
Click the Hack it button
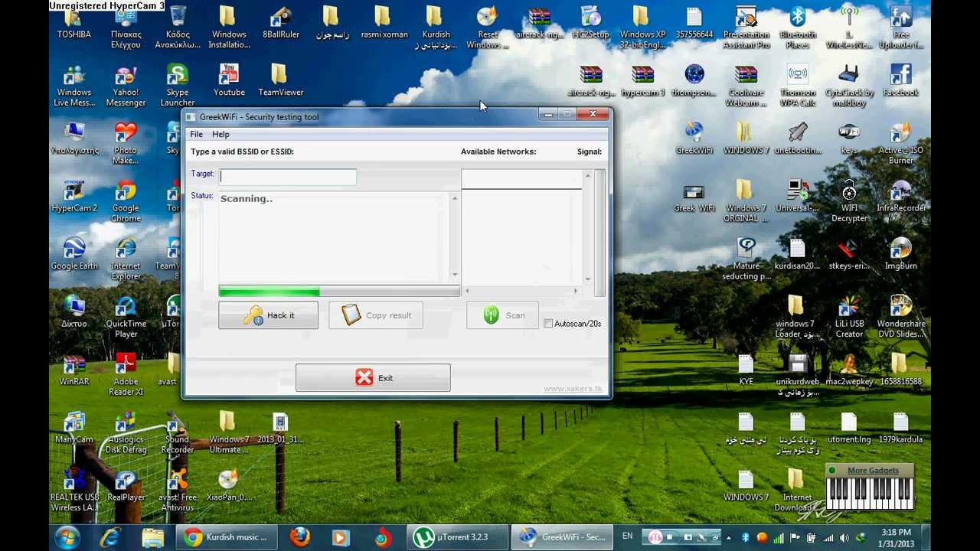point(268,315)
